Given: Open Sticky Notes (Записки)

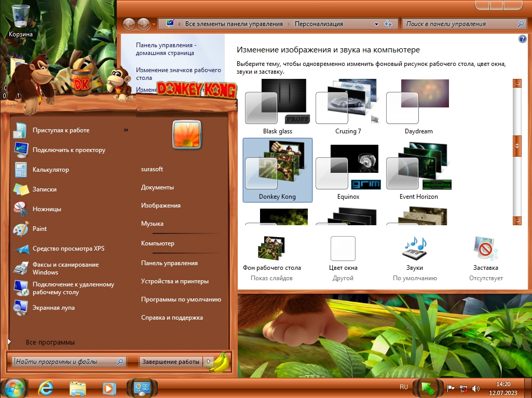Looking at the screenshot, I should [44, 189].
